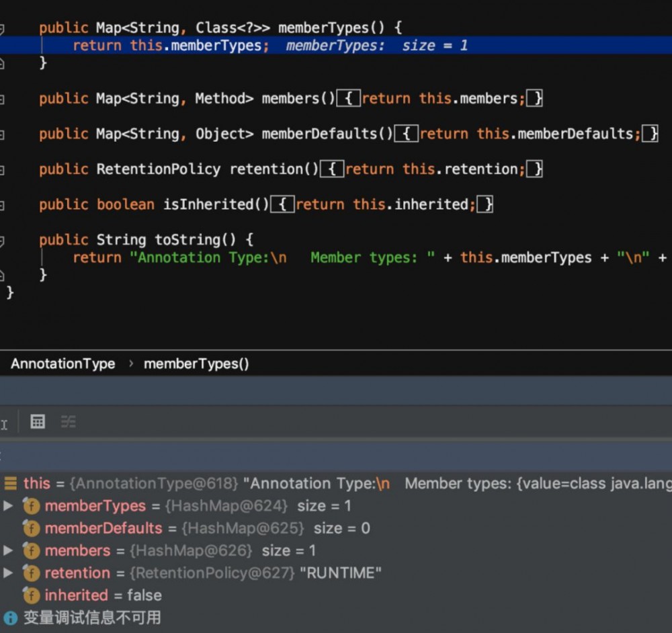Click the field icon beside retention variable

31,573
